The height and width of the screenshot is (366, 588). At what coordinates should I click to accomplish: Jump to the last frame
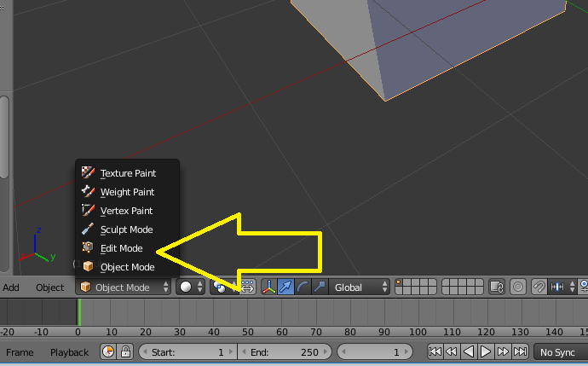click(x=520, y=351)
